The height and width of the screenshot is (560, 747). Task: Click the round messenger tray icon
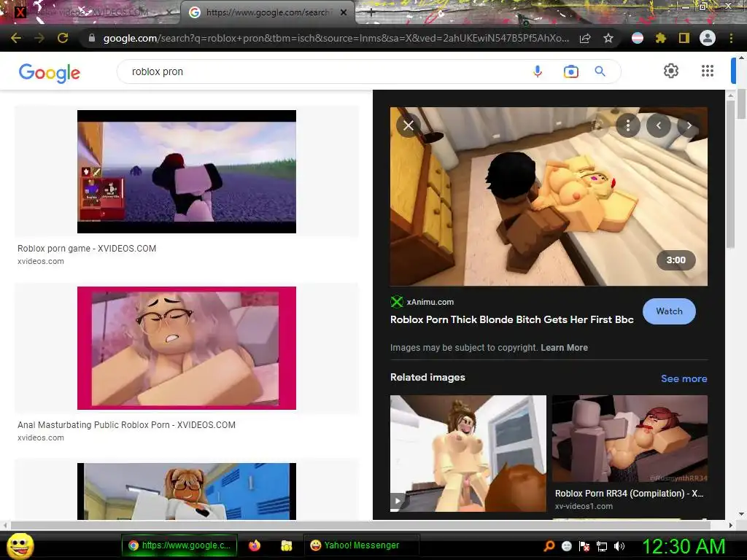[566, 546]
